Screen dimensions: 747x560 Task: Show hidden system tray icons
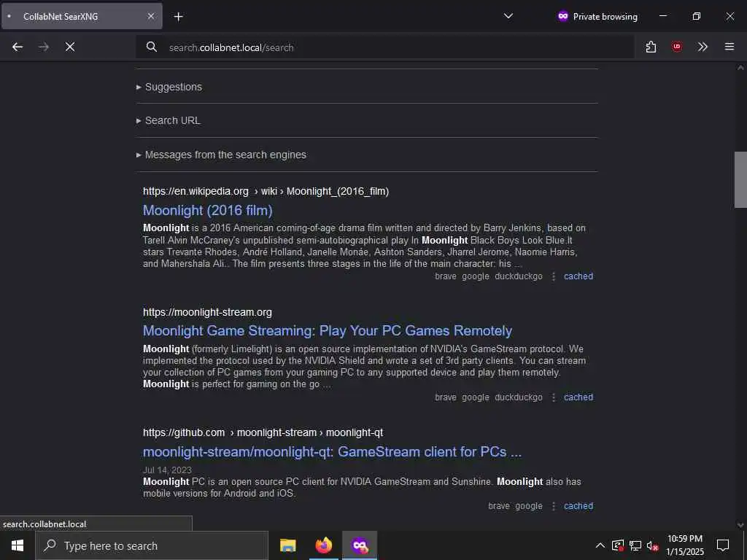[x=600, y=545]
